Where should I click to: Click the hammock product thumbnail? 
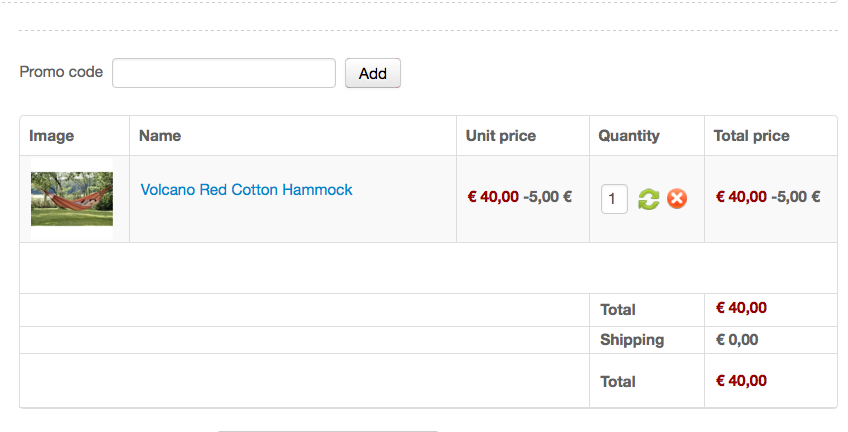click(x=72, y=198)
